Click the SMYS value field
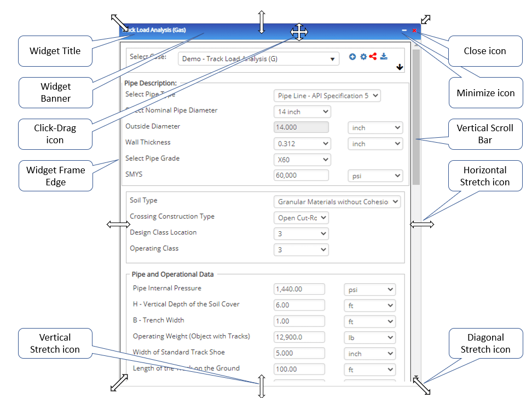The width and height of the screenshot is (532, 398). tap(301, 175)
